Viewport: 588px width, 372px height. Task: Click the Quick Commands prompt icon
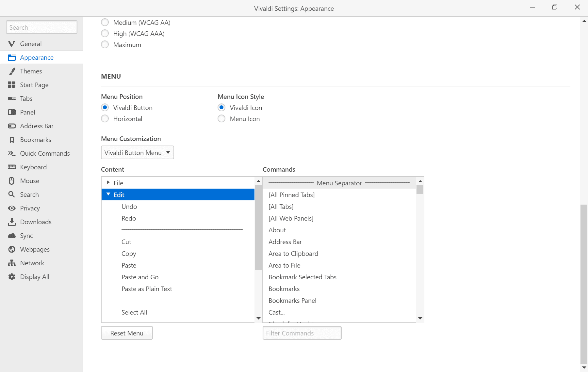coord(12,153)
